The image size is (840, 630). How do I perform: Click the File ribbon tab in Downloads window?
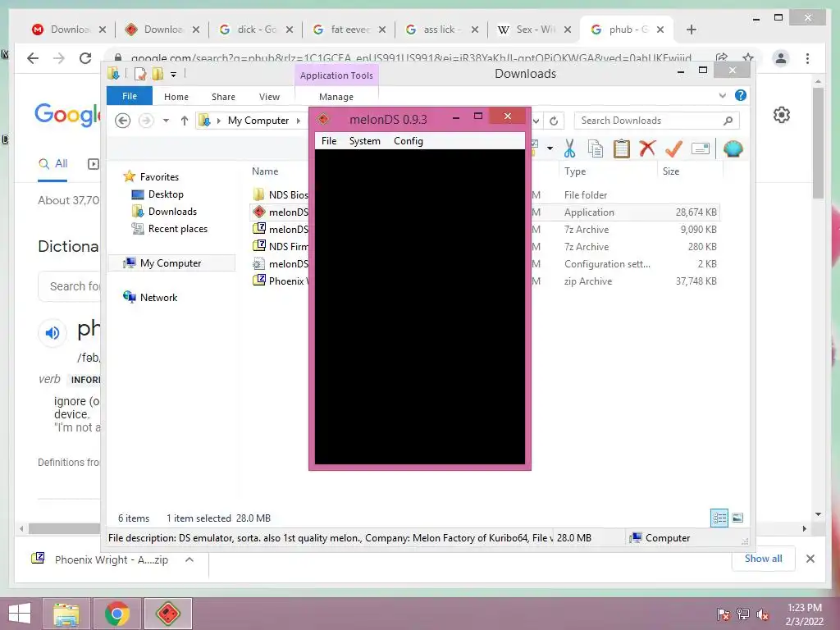130,96
